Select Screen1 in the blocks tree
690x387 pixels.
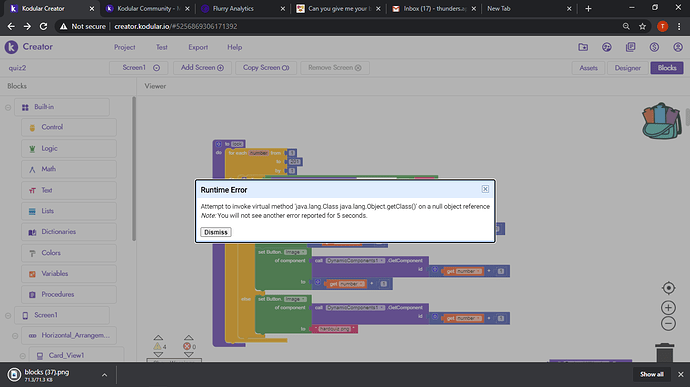[62, 315]
